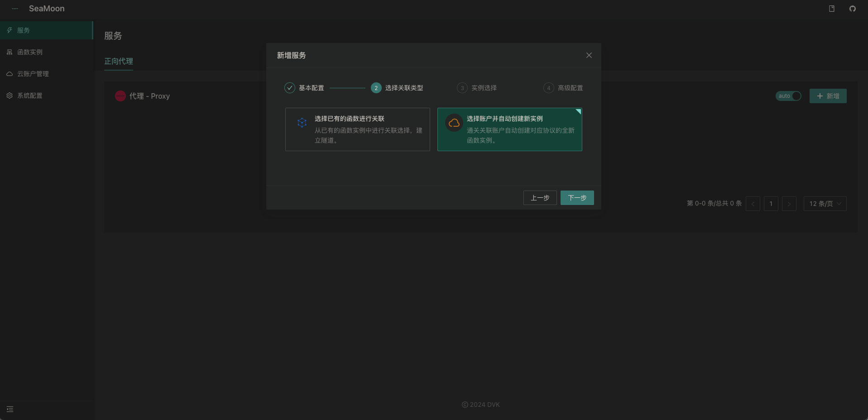Click step 3 circle 实例选择
The image size is (868, 420).
(462, 88)
